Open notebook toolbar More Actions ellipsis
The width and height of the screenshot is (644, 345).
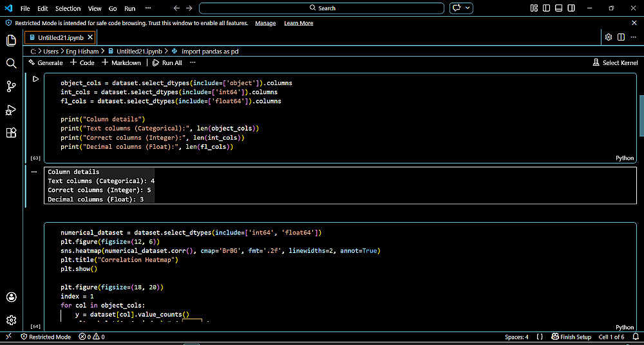click(x=193, y=63)
